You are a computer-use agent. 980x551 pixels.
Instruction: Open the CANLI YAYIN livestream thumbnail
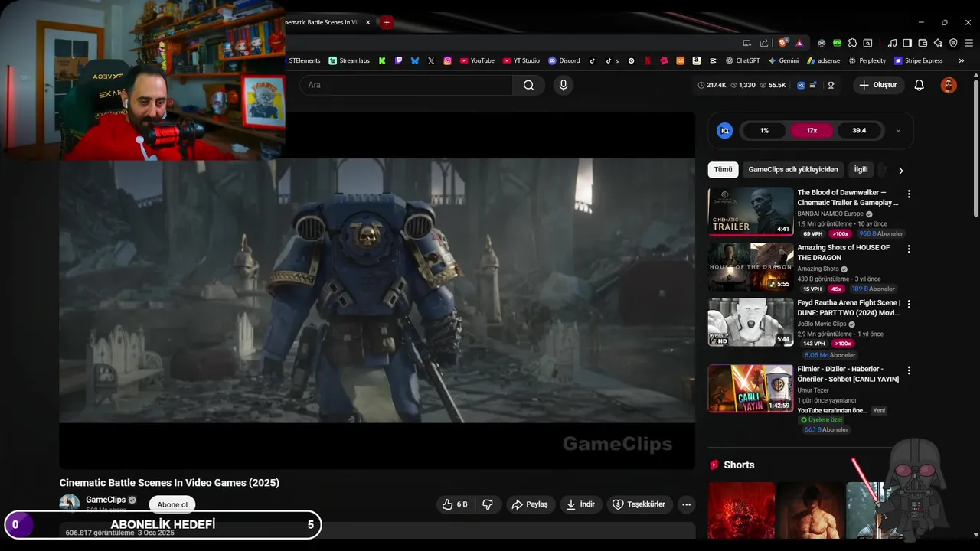pos(750,388)
